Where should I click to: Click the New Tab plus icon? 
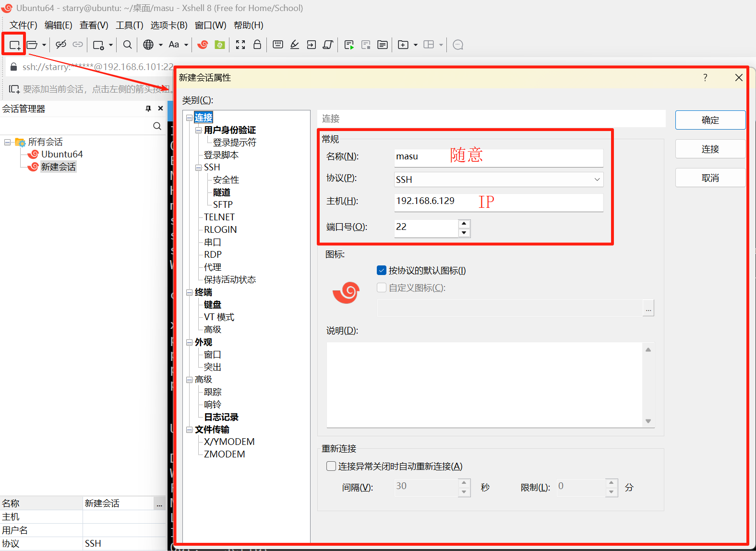coord(403,45)
